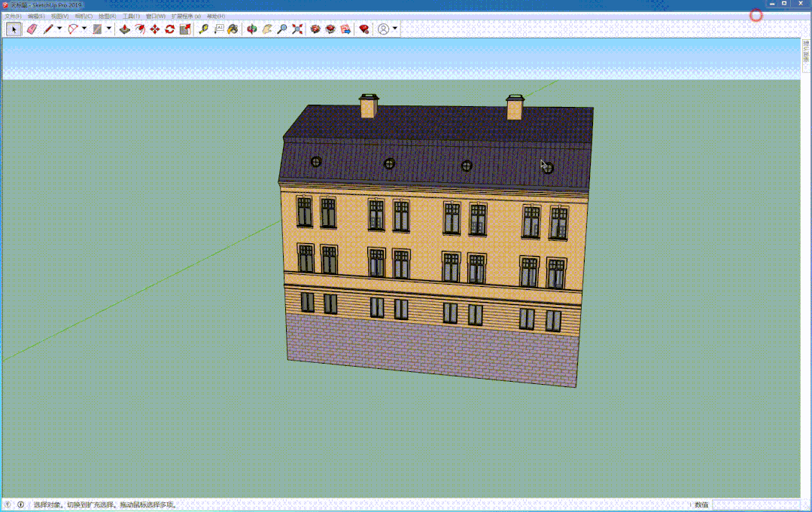Select the Offset tool
This screenshot has width=812, height=512.
[x=140, y=29]
